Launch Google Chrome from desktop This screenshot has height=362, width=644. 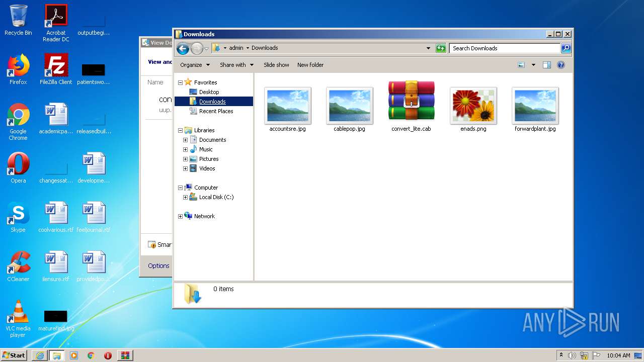(x=18, y=122)
